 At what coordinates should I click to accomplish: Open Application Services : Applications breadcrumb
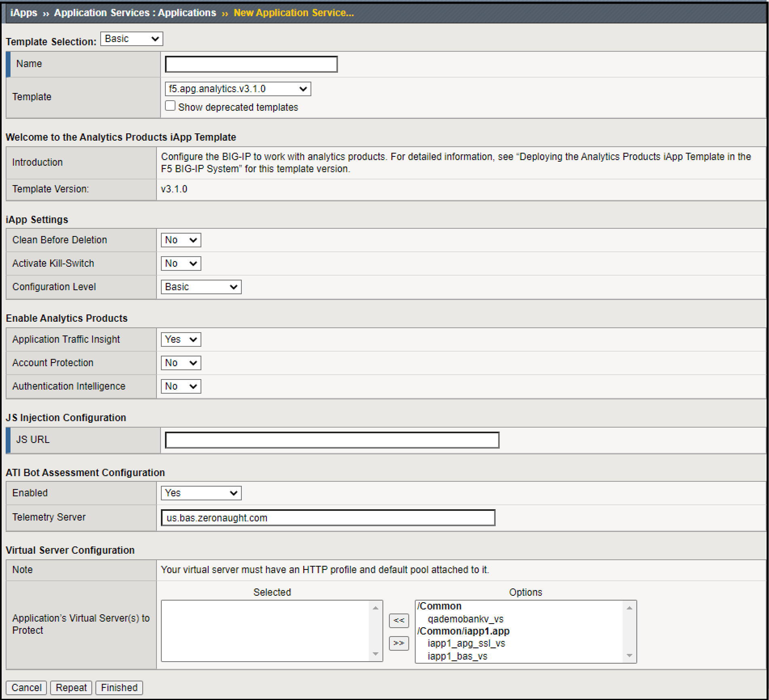pyautogui.click(x=135, y=13)
